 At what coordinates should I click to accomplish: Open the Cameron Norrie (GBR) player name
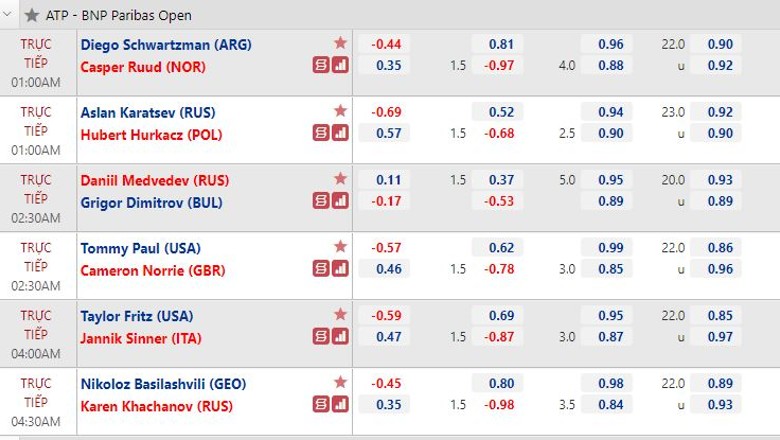pyautogui.click(x=153, y=270)
